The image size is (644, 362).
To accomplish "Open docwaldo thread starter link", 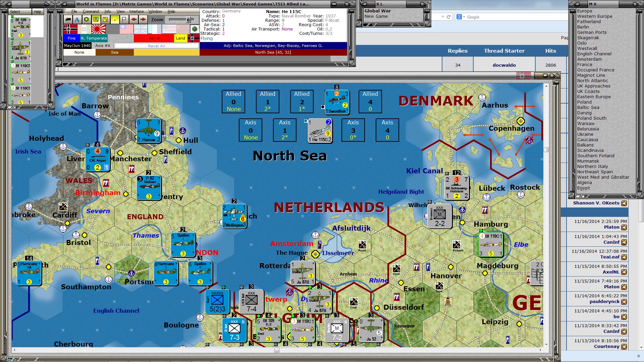I will (x=504, y=65).
